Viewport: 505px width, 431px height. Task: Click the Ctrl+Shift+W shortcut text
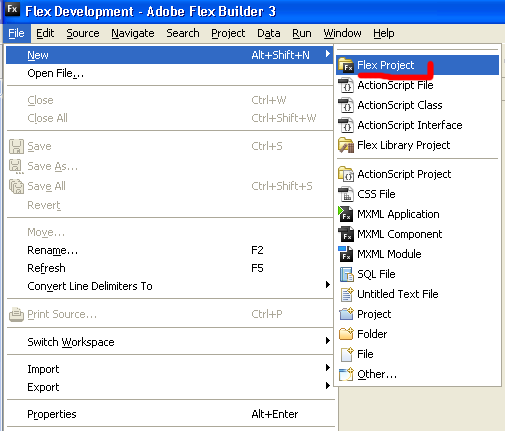point(284,118)
